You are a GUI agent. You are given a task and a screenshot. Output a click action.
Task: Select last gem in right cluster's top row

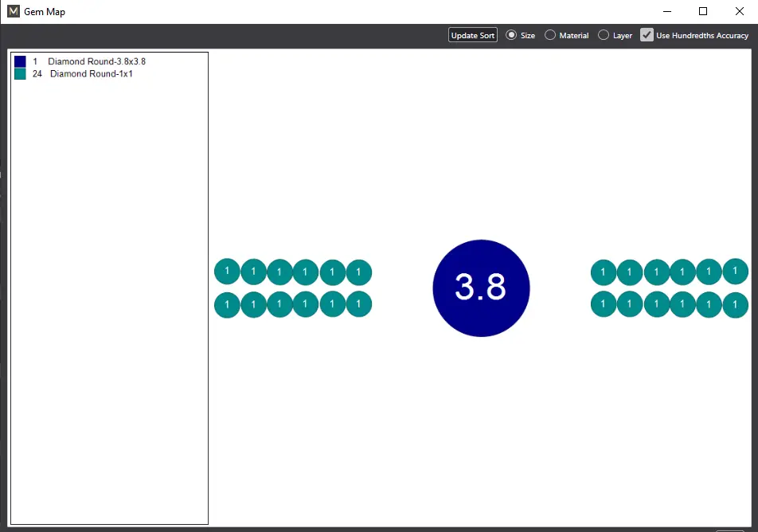[735, 272]
